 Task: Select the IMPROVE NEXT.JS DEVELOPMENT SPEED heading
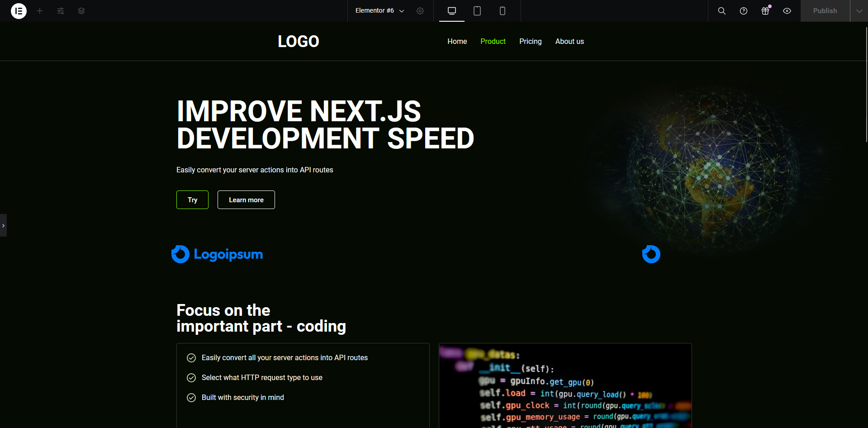coord(325,124)
